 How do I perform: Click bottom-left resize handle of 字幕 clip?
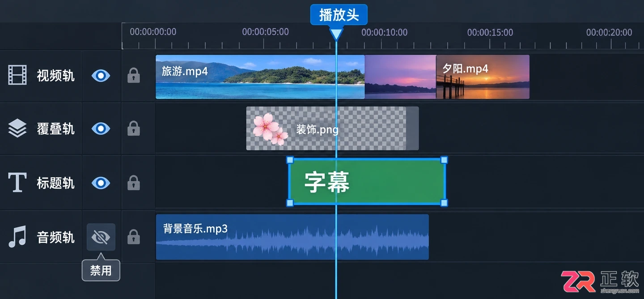click(x=289, y=203)
